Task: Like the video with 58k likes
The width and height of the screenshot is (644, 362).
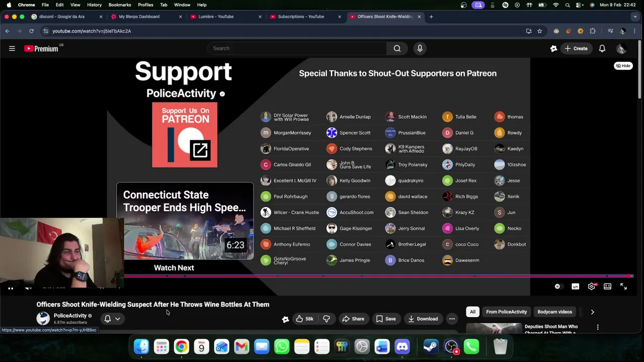Action: (x=304, y=319)
